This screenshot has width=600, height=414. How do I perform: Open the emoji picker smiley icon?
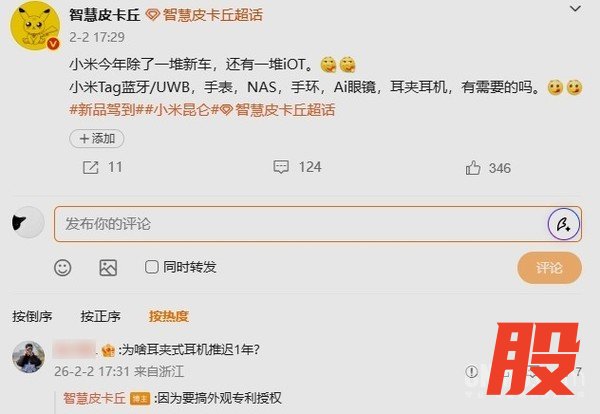point(63,267)
